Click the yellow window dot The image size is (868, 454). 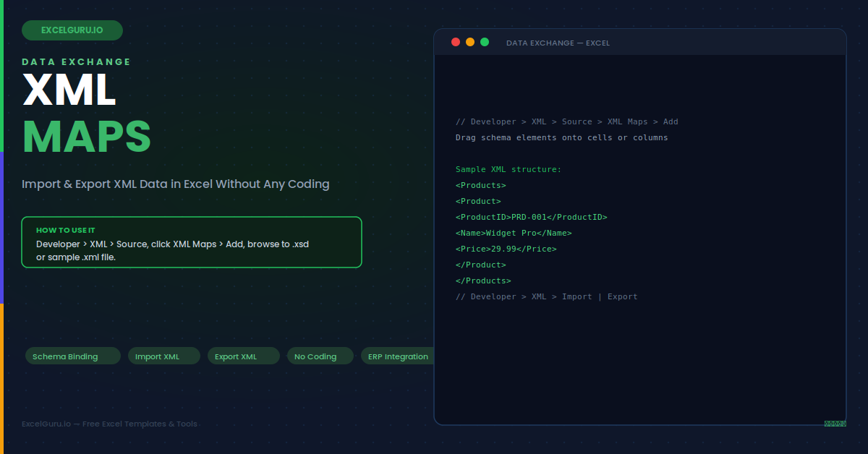[470, 42]
